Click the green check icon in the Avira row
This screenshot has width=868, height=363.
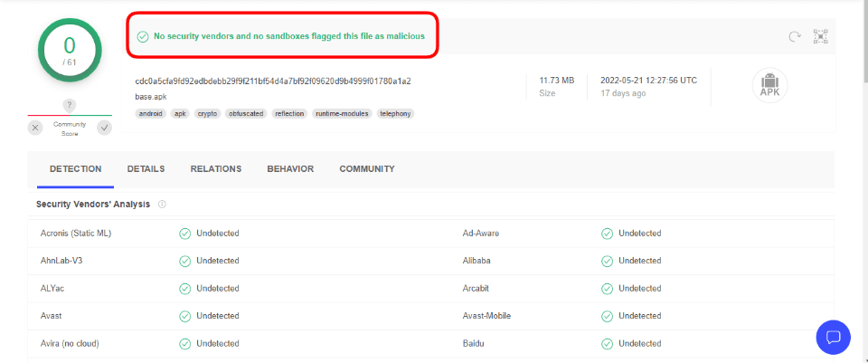point(184,344)
